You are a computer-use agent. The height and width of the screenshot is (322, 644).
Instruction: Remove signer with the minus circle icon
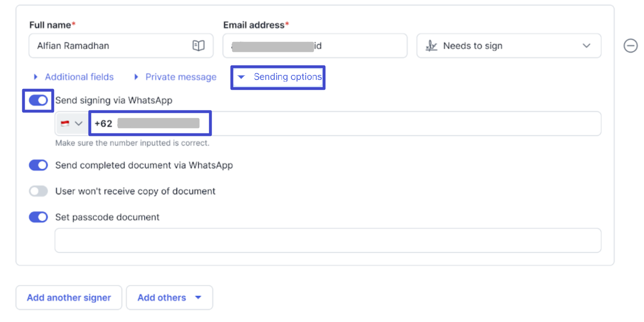[x=630, y=46]
